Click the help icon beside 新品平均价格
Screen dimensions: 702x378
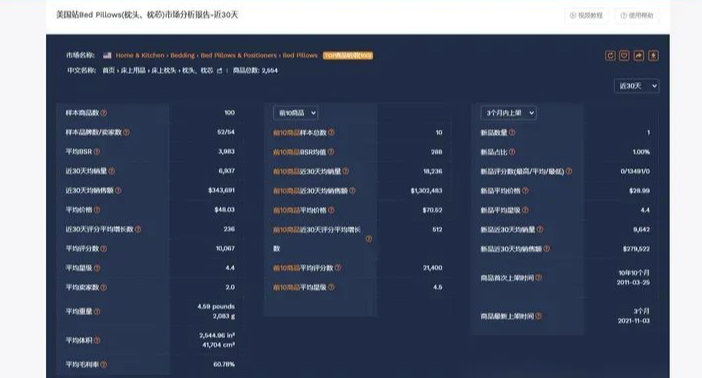point(526,191)
